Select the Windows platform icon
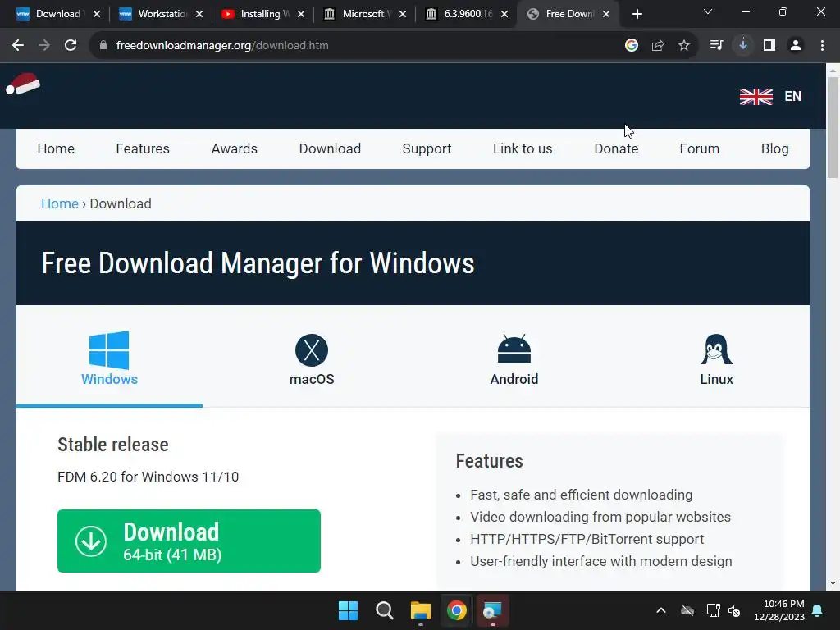840x630 pixels. (x=109, y=349)
